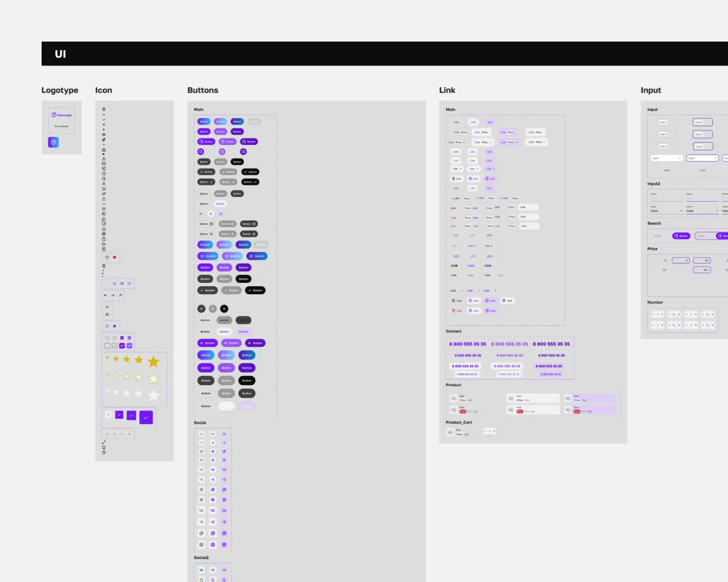Toggle the red filled heart icon
The image size is (728, 582).
tap(114, 257)
